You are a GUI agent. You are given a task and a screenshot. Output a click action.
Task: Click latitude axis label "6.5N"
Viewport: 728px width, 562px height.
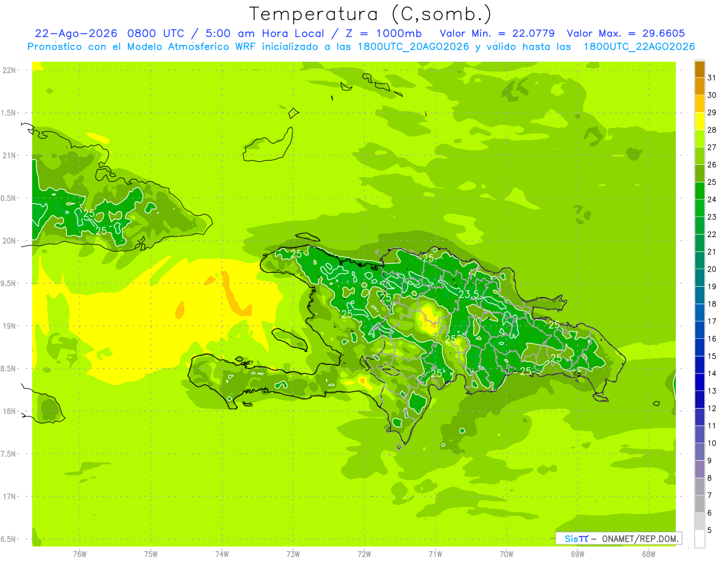coord(8,540)
